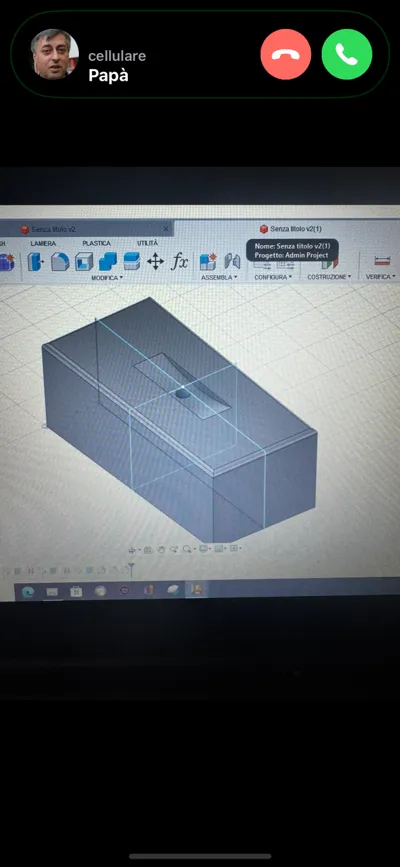Select the Combine tool
Image resolution: width=400 pixels, height=867 pixels.
coord(108,261)
